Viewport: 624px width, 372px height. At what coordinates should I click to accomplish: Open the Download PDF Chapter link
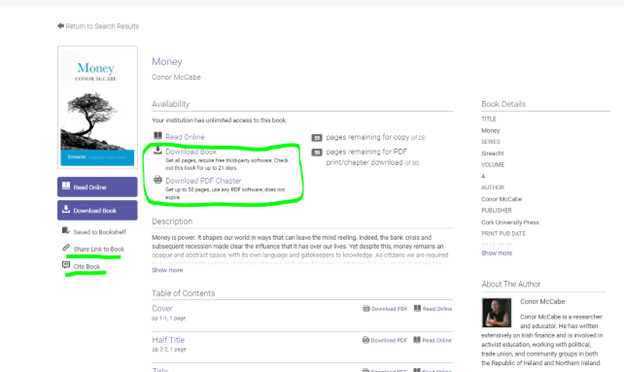click(203, 181)
